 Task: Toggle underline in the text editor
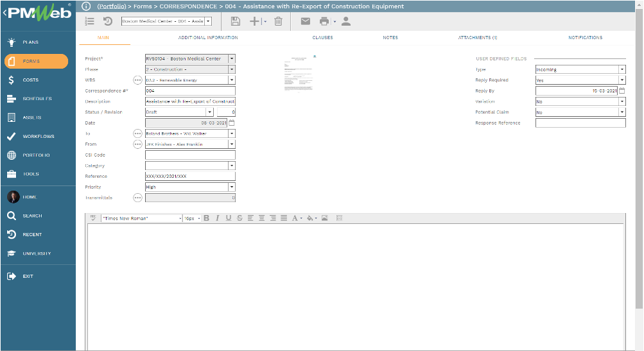click(229, 218)
